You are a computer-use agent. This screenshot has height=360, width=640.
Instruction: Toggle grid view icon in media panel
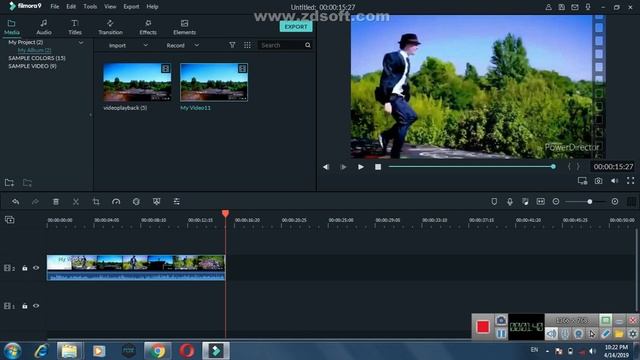click(x=247, y=45)
